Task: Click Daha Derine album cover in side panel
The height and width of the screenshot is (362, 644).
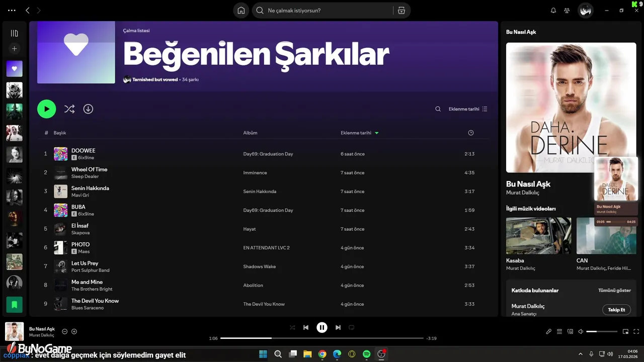Action: point(571,108)
